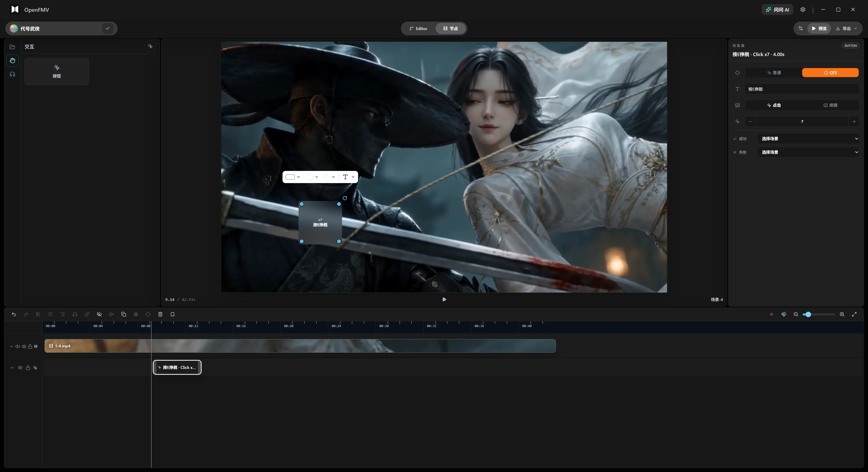Viewport: 868px width, 472px height.
Task: Click the headphones icon in timeline toolbar
Action: point(75,314)
